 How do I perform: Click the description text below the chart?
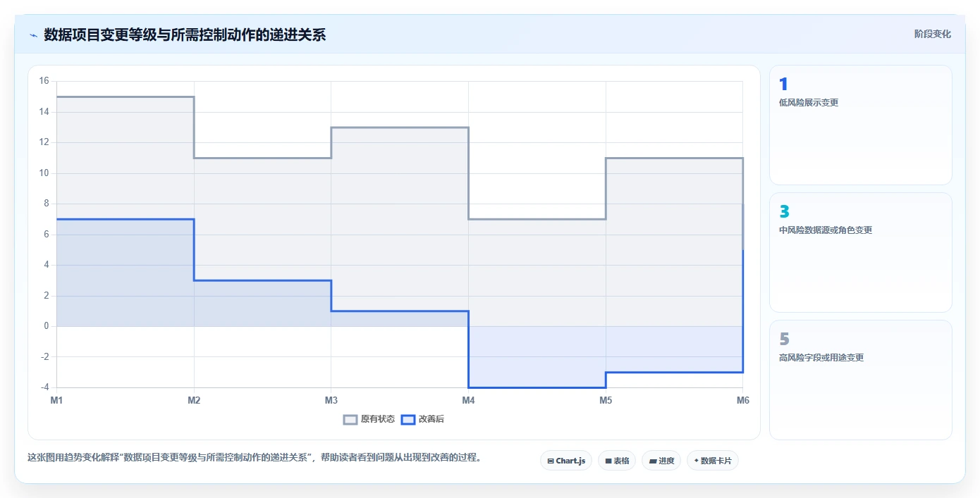click(254, 457)
